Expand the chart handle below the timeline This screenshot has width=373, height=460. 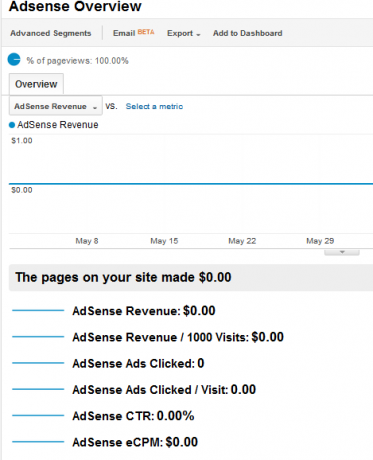pyautogui.click(x=342, y=252)
